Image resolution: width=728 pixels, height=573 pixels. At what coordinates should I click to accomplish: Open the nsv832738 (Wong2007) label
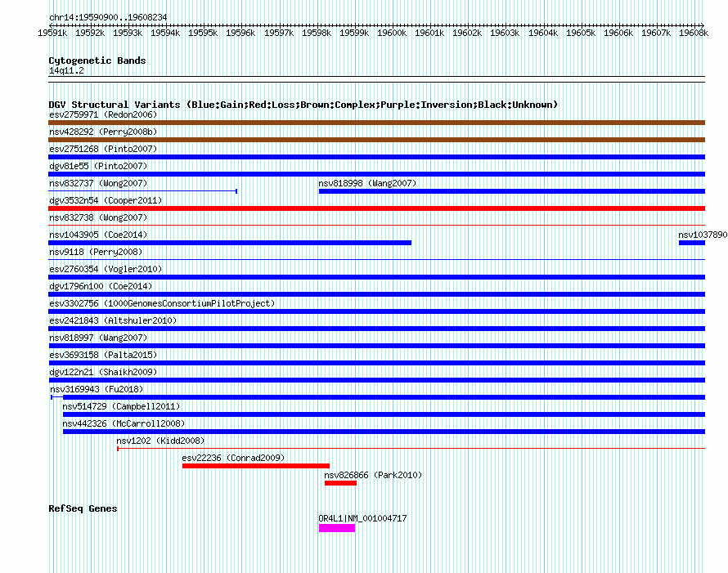98,217
